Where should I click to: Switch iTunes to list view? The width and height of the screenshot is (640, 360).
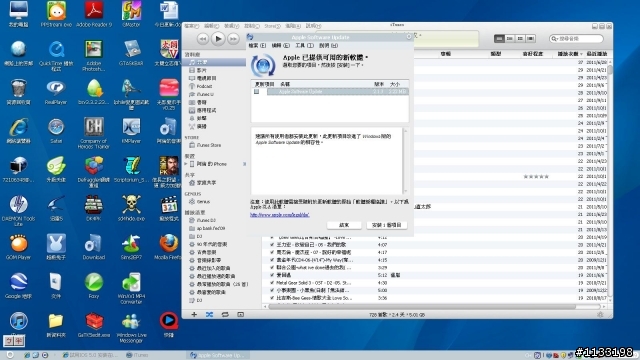click(x=499, y=38)
